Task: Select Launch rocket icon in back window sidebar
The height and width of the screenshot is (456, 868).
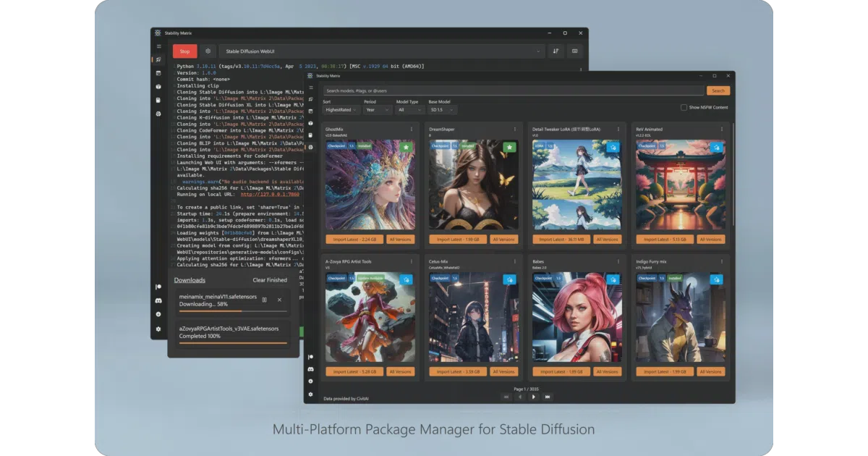Action: click(158, 59)
